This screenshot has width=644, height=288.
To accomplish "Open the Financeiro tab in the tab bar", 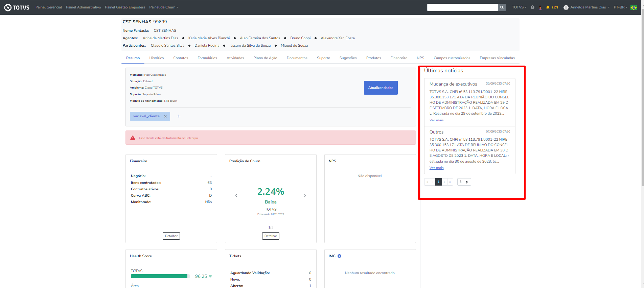I will click(399, 58).
